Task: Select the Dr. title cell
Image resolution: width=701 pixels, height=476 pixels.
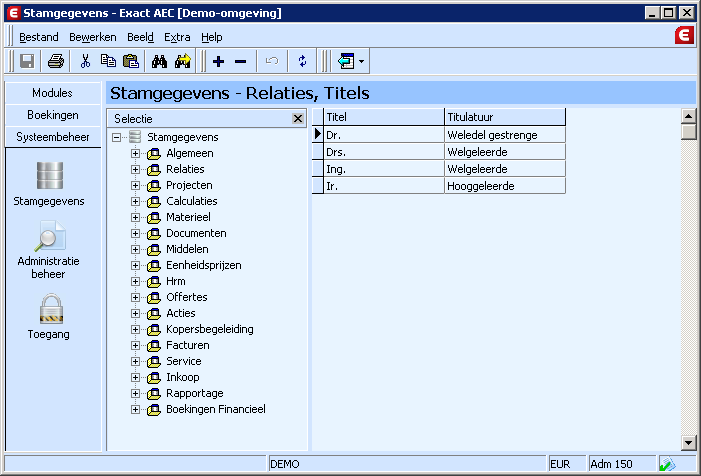Action: click(x=384, y=135)
